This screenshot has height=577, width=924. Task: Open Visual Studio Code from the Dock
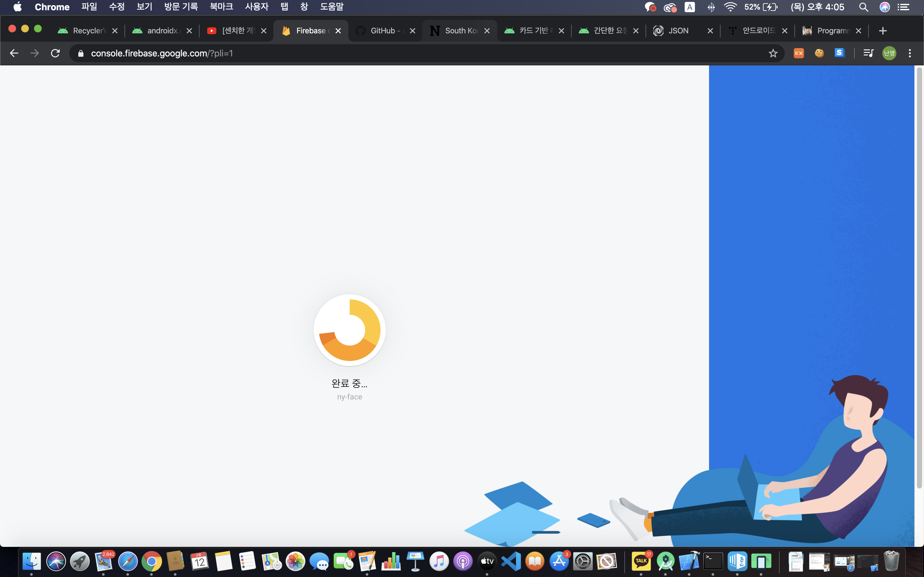511,561
